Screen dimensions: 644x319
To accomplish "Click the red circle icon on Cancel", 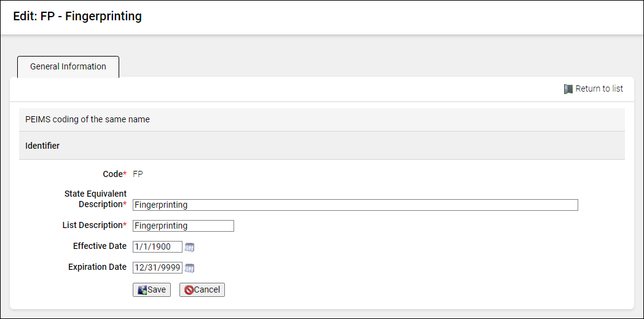I will coord(189,290).
